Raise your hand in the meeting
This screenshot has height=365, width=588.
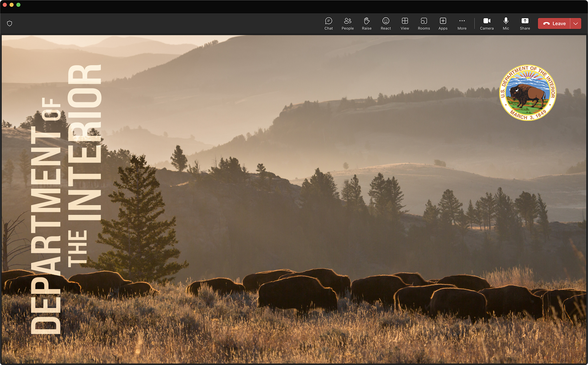coord(366,23)
